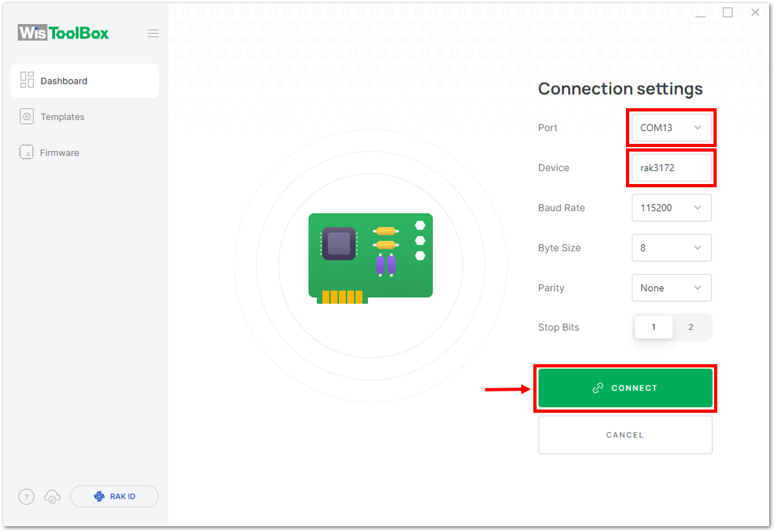The height and width of the screenshot is (532, 775).
Task: Select 1 stop bit
Action: pyautogui.click(x=653, y=327)
